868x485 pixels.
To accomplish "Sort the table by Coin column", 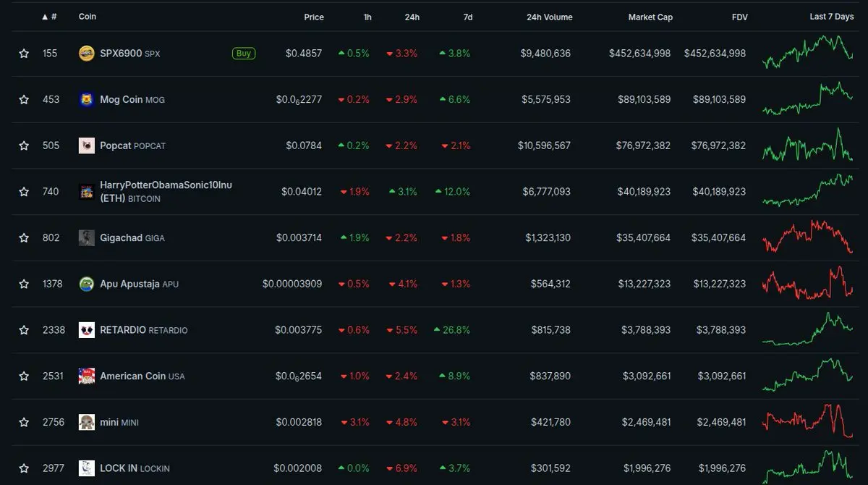I will (88, 16).
